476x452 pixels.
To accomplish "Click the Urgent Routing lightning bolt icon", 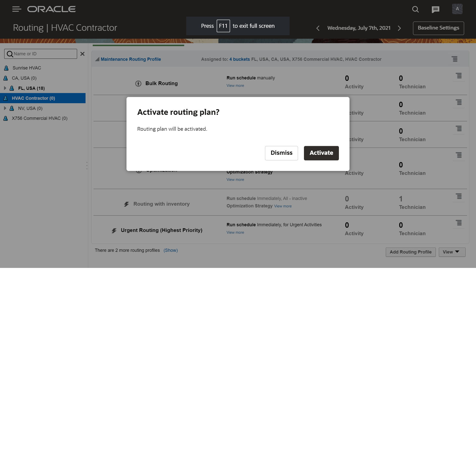I will tap(114, 230).
